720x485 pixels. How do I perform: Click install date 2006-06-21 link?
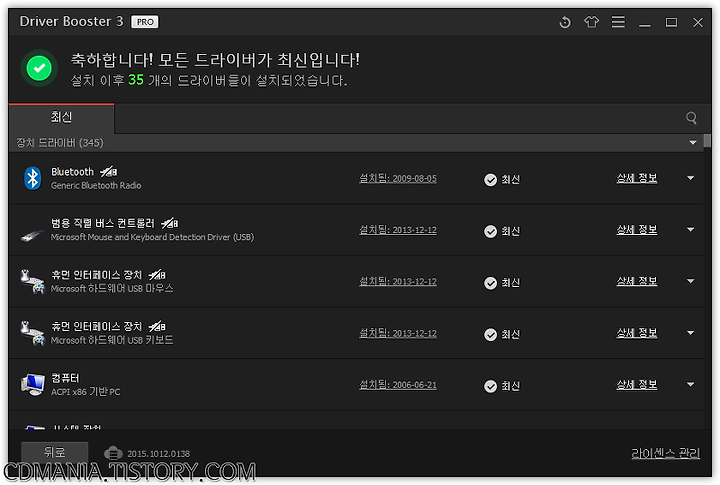pos(398,384)
